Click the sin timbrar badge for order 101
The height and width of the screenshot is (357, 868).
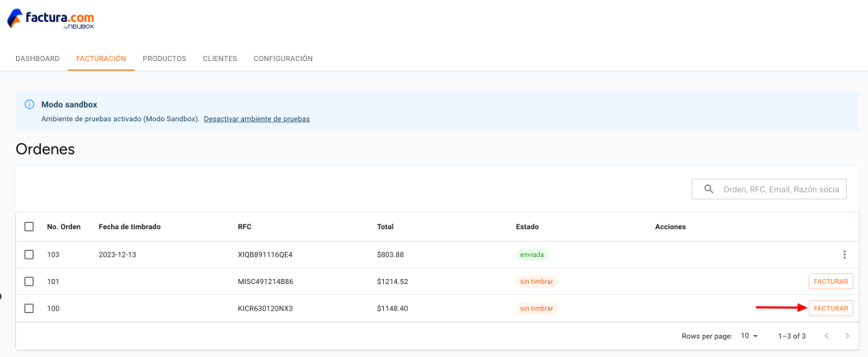tap(537, 282)
